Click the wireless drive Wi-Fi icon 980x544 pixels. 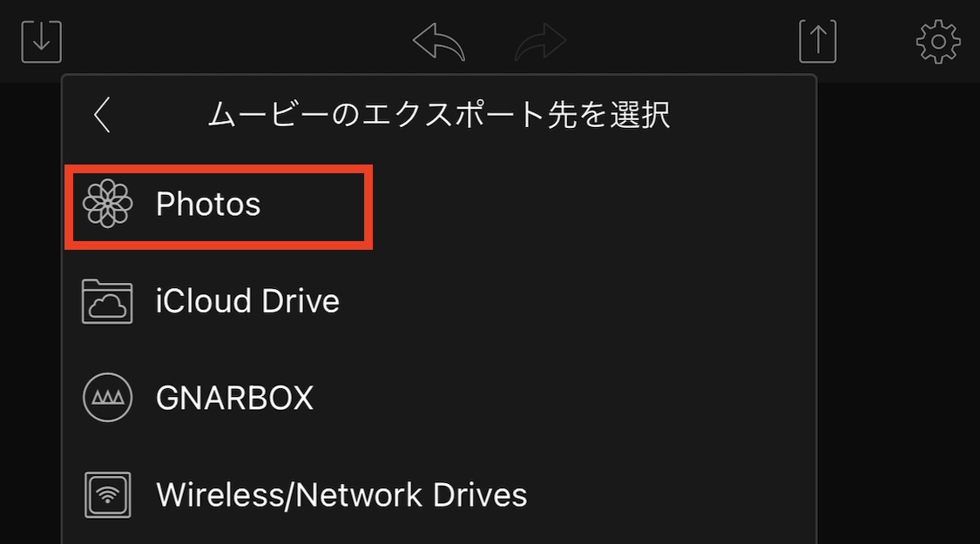click(x=106, y=494)
